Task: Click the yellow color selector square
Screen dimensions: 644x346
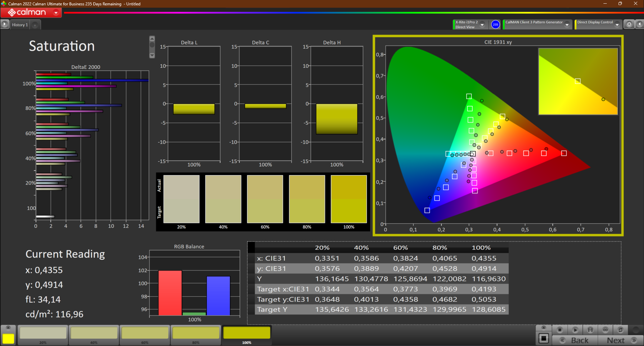Action: click(8, 339)
